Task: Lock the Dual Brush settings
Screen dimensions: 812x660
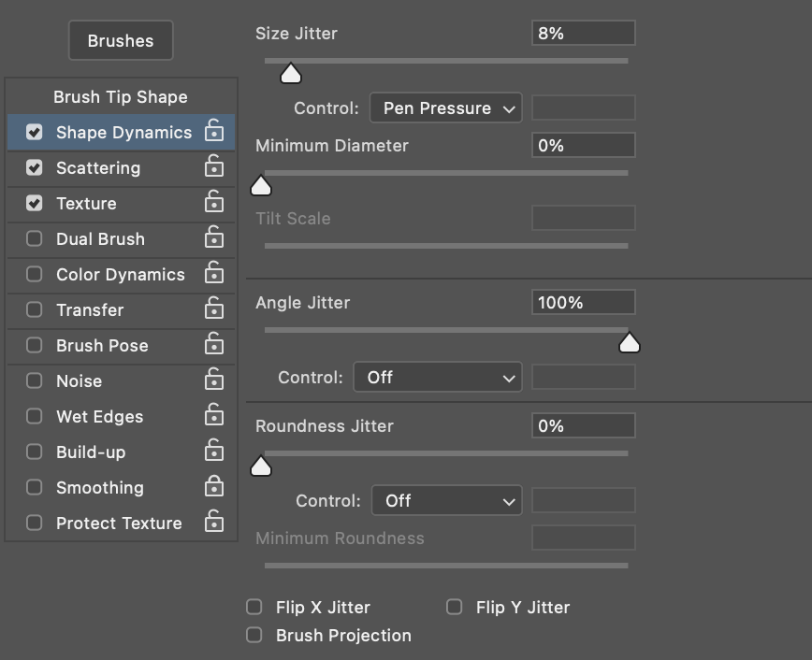Action: [214, 237]
